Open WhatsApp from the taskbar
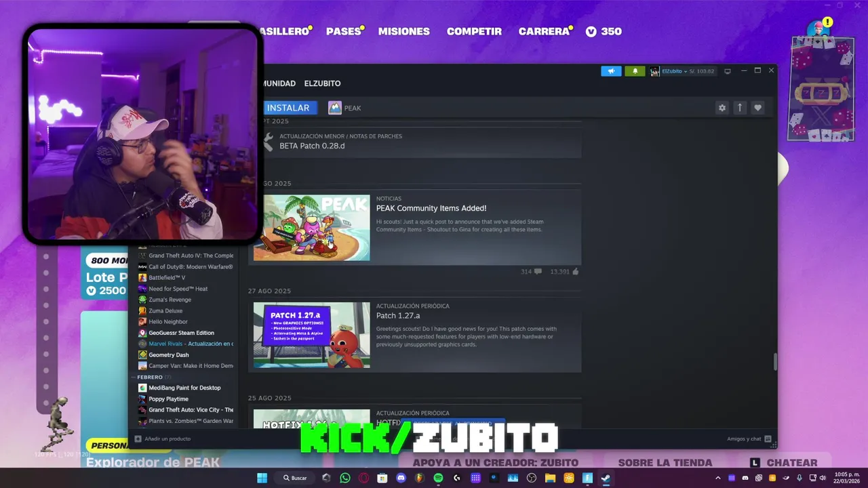 [x=345, y=478]
